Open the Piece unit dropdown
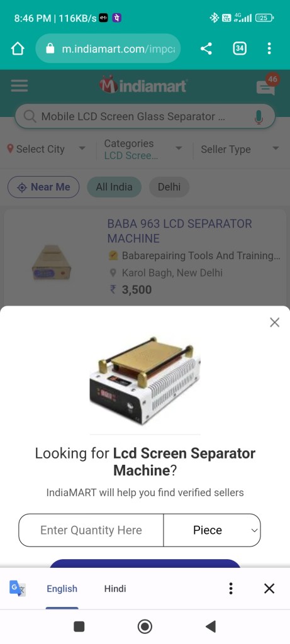This screenshot has width=290, height=644. click(x=212, y=530)
